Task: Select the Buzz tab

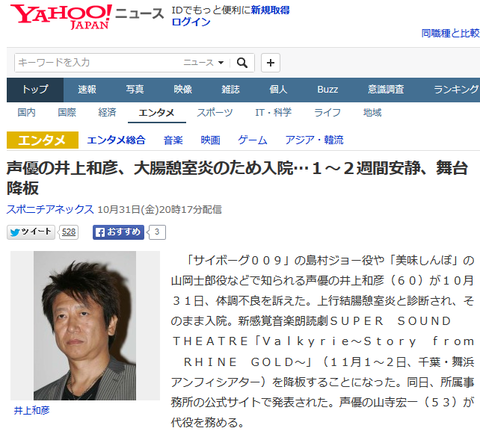Action: click(327, 90)
